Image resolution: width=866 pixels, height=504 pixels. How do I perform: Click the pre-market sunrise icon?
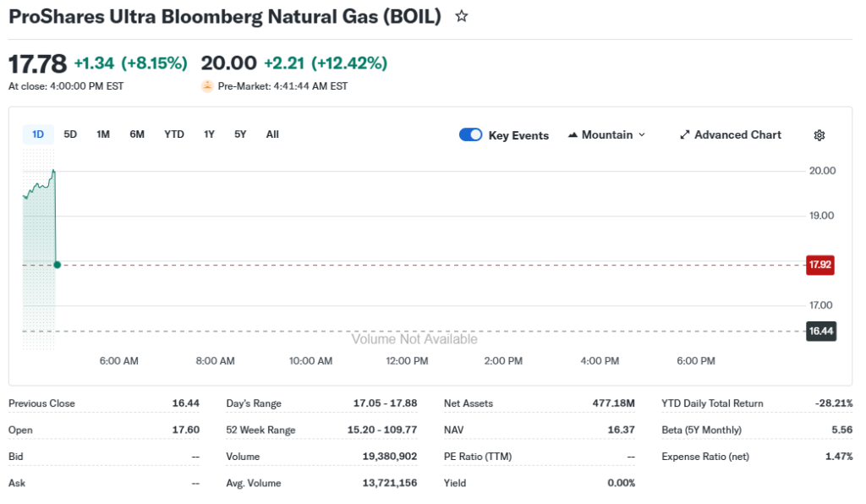tap(207, 86)
